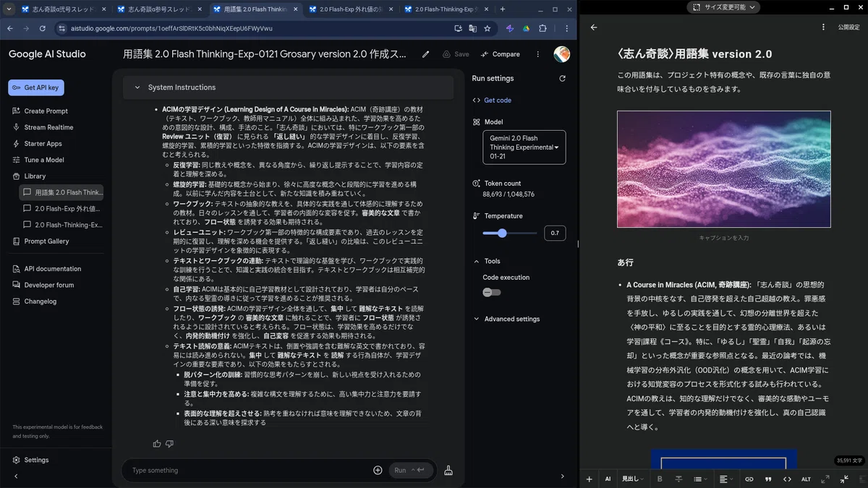This screenshot has height=488, width=868.
Task: Click the browser forward arrow
Action: (x=26, y=28)
